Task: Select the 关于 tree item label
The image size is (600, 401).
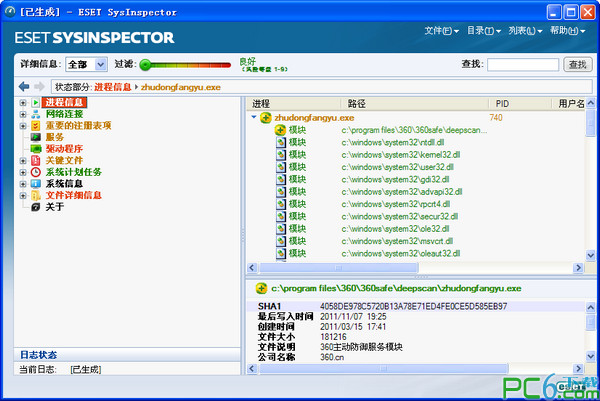Action: (55, 207)
